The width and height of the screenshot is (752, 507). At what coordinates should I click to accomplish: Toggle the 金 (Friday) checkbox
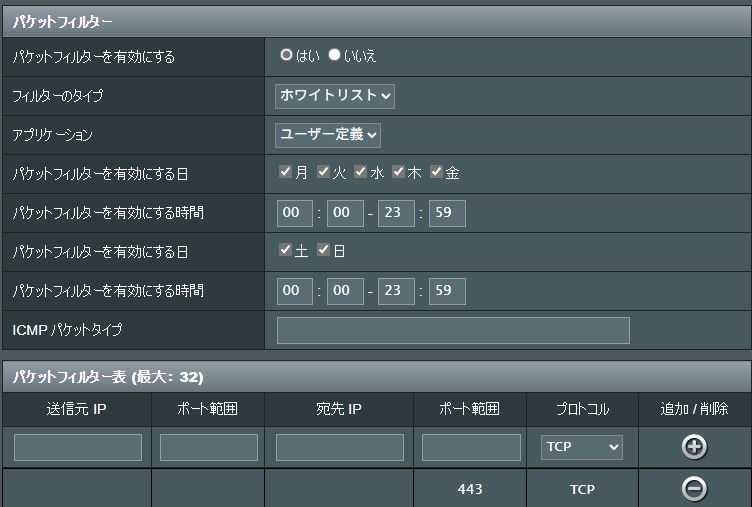click(x=436, y=171)
